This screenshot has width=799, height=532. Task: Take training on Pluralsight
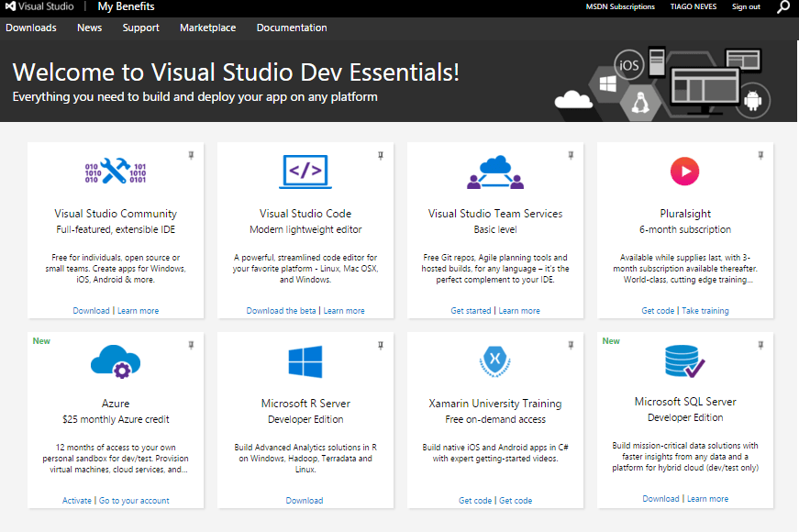(x=705, y=311)
